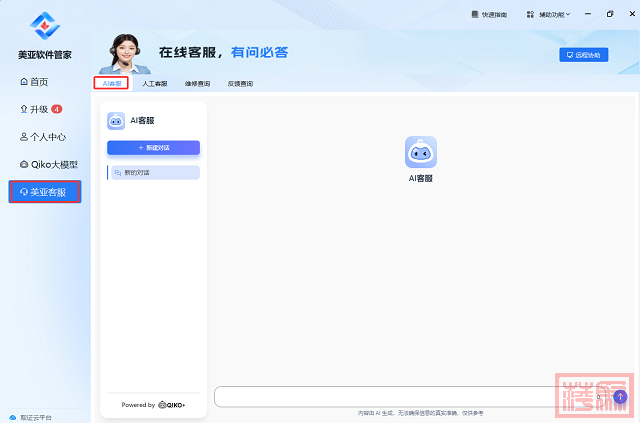Viewport: 640px width, 423px height.
Task: Switch to the 反馈查询 tab
Action: (x=240, y=84)
